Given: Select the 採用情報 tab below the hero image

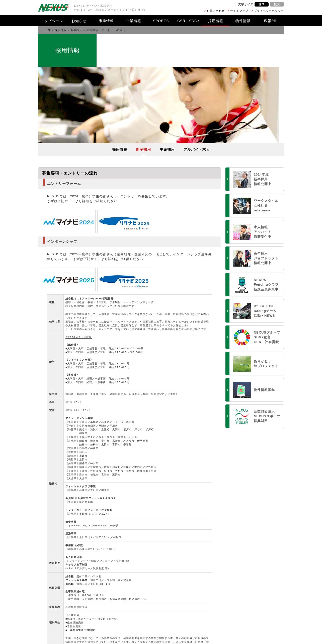Looking at the screenshot, I should pyautogui.click(x=119, y=149).
